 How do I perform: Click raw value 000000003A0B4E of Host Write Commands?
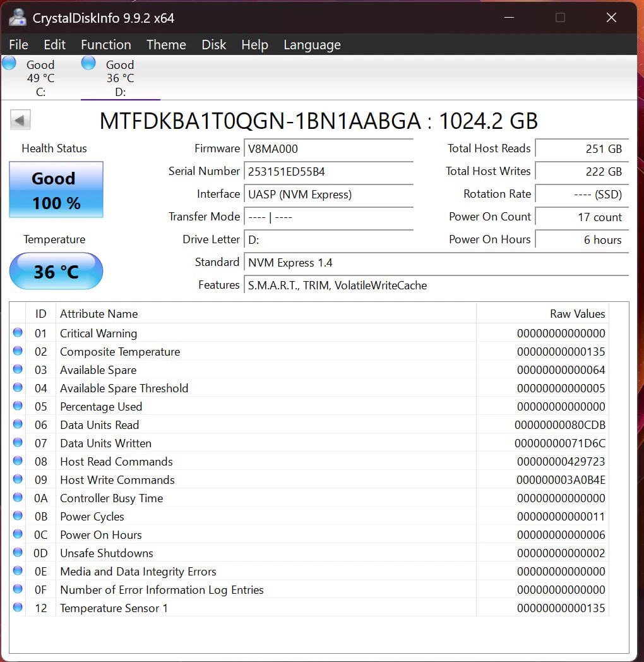561,480
